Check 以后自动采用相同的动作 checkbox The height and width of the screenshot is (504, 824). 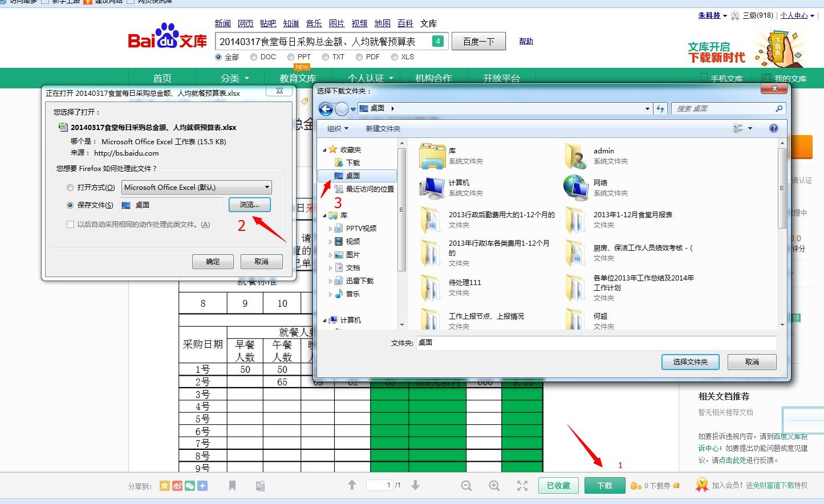pyautogui.click(x=70, y=225)
